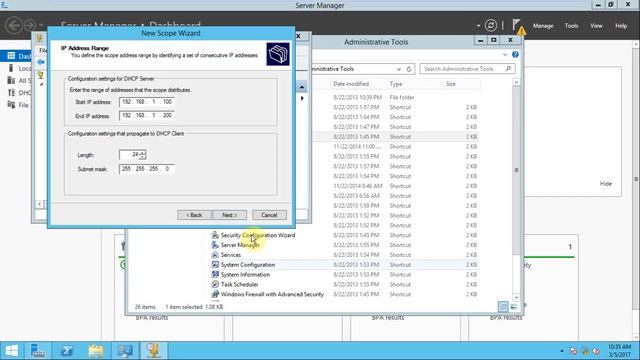Open the DHCP console taskbar icon

pyautogui.click(x=154, y=351)
